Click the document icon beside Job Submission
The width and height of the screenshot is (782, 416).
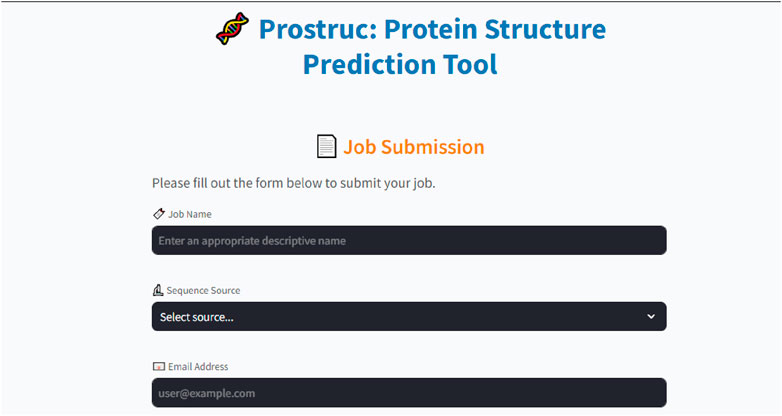click(327, 147)
